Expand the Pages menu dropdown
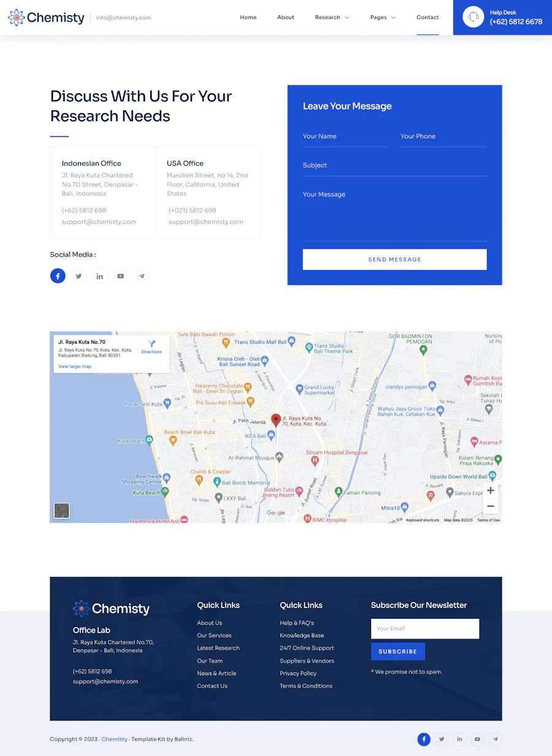 (x=383, y=17)
